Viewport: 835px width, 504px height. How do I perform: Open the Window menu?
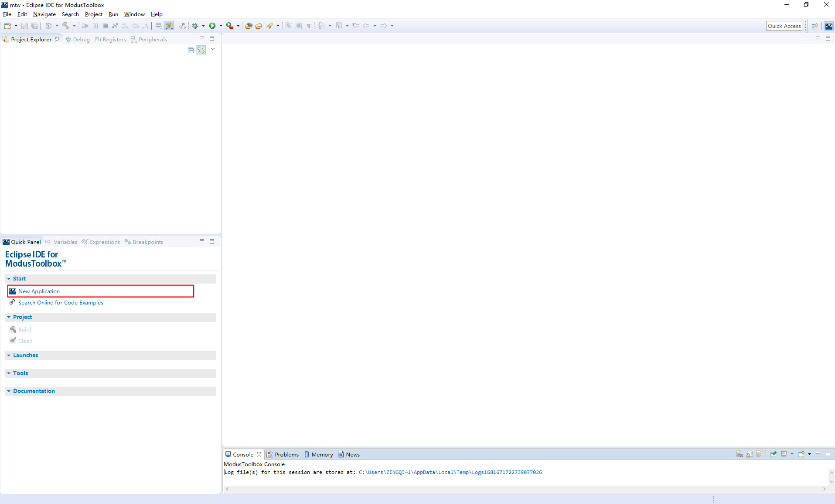(x=134, y=14)
